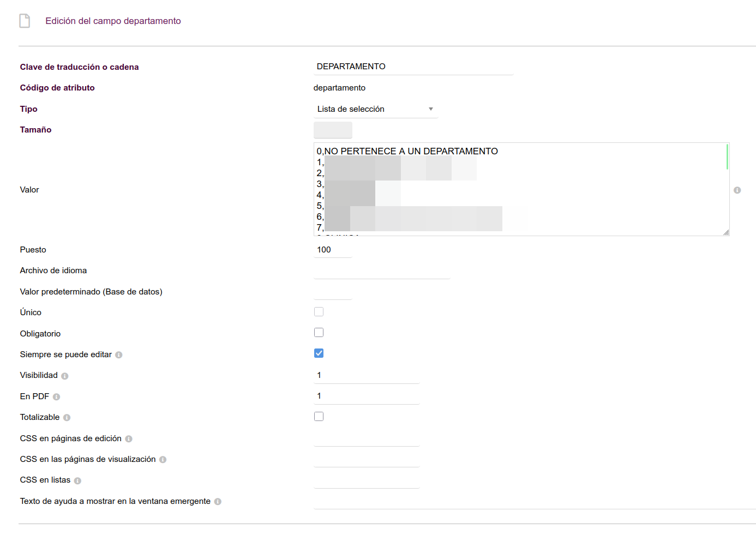The image size is (756, 535).
Task: Click the CSS en listas info icon
Action: point(77,480)
